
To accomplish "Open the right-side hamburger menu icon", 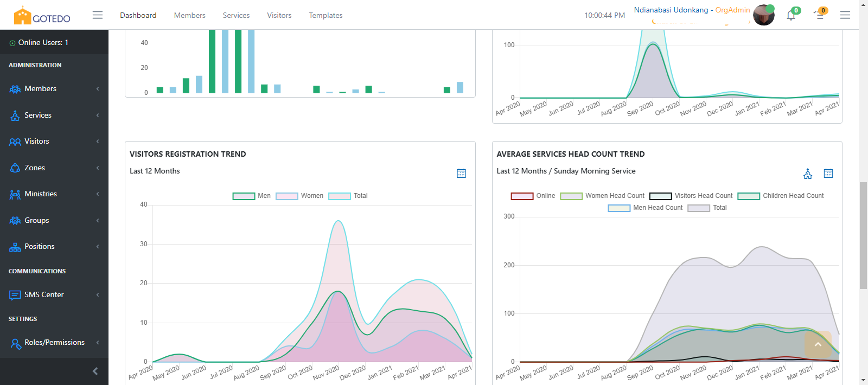I will (x=845, y=15).
